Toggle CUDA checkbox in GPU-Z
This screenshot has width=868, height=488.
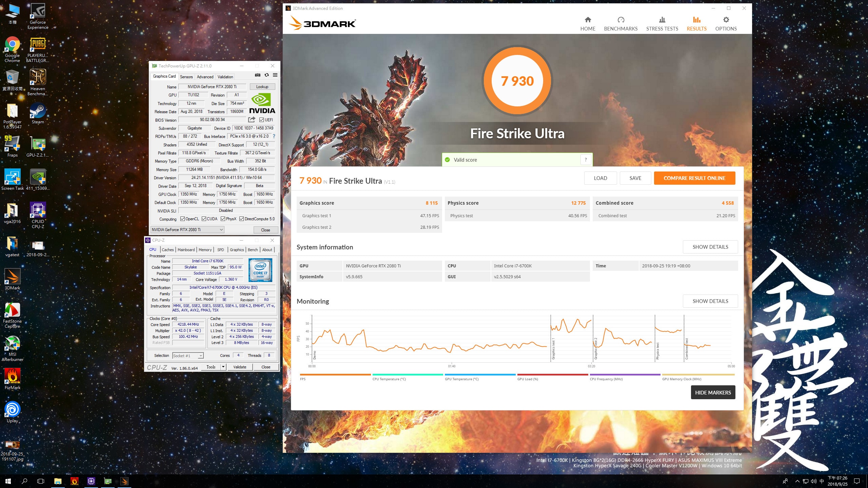(x=204, y=219)
